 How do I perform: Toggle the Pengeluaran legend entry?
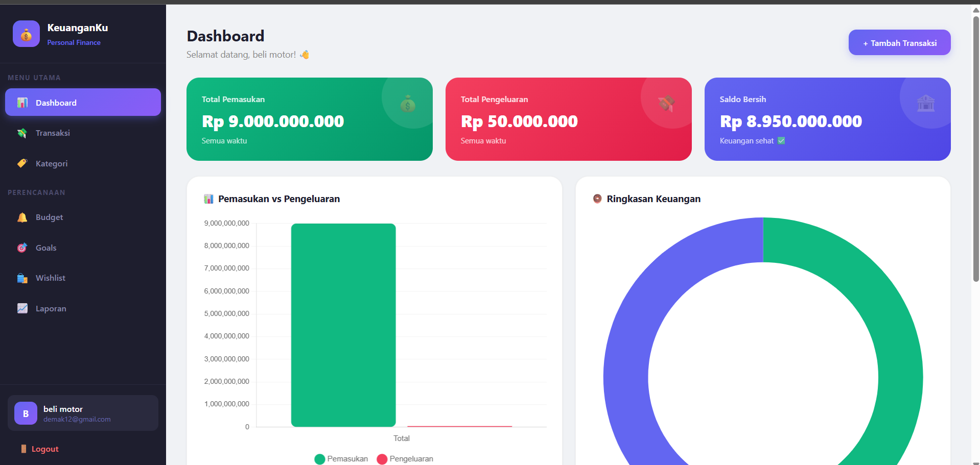(x=405, y=459)
